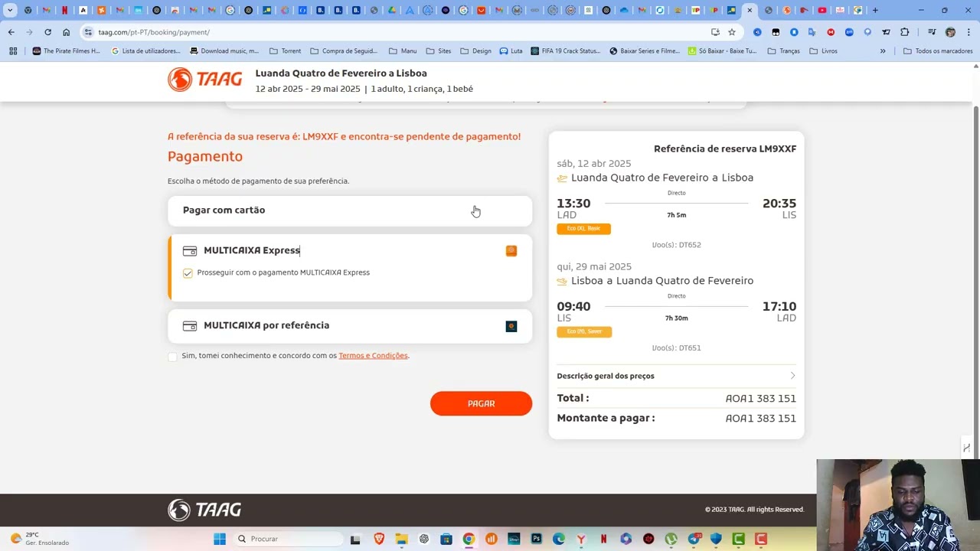980x551 pixels.
Task: Open the Download music bookmark
Action: click(224, 51)
